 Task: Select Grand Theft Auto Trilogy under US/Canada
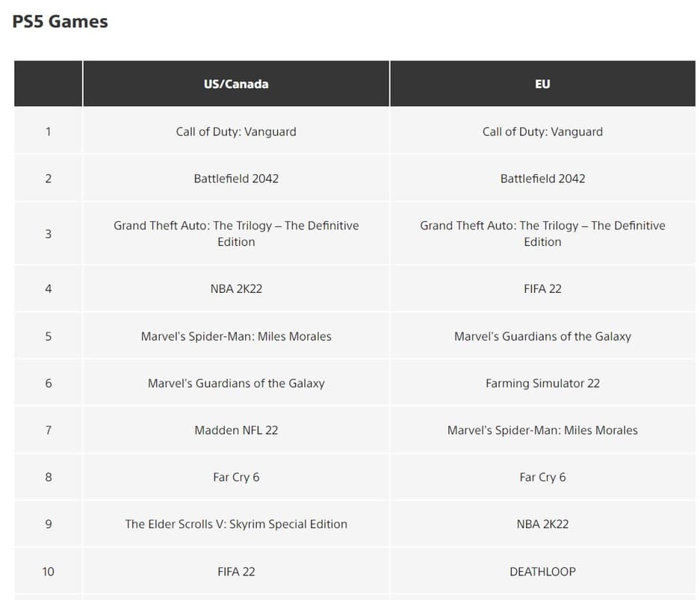[x=236, y=234]
